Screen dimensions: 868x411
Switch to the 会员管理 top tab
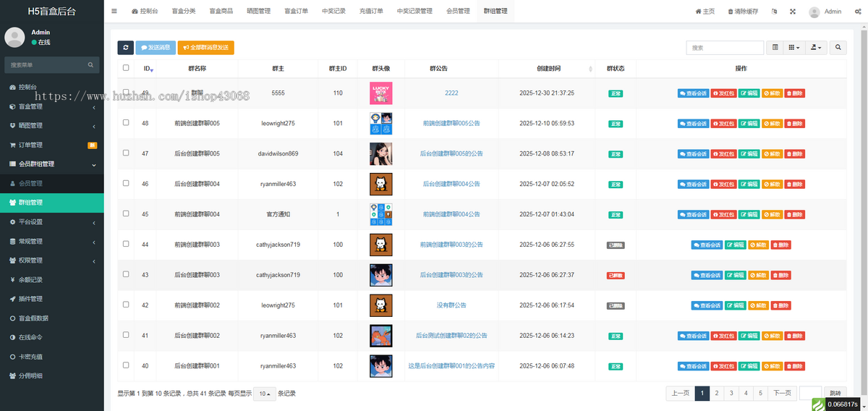pyautogui.click(x=458, y=12)
